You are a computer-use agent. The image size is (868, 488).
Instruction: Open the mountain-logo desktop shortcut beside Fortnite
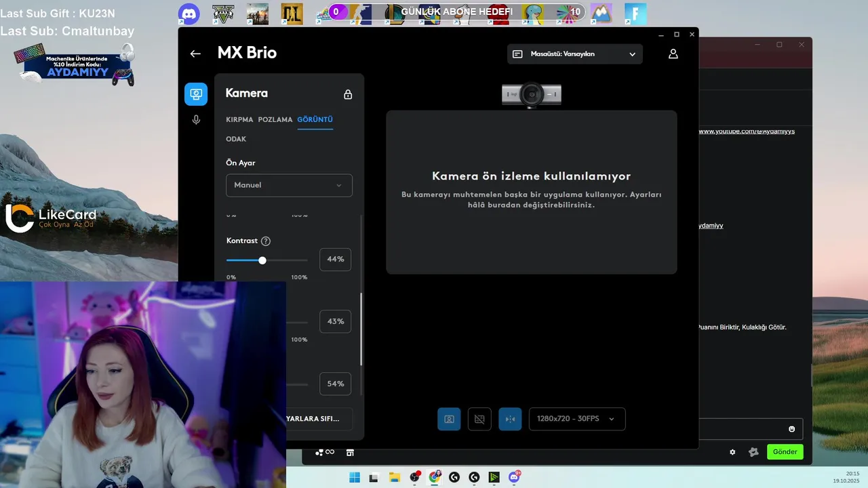(601, 14)
